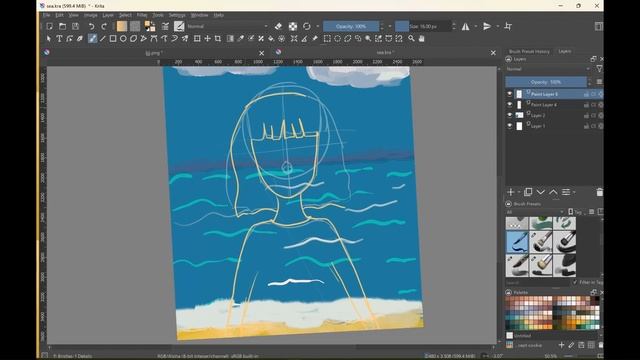This screenshot has width=640, height=360.
Task: Toggle visibility of Layer 2
Action: click(x=509, y=115)
